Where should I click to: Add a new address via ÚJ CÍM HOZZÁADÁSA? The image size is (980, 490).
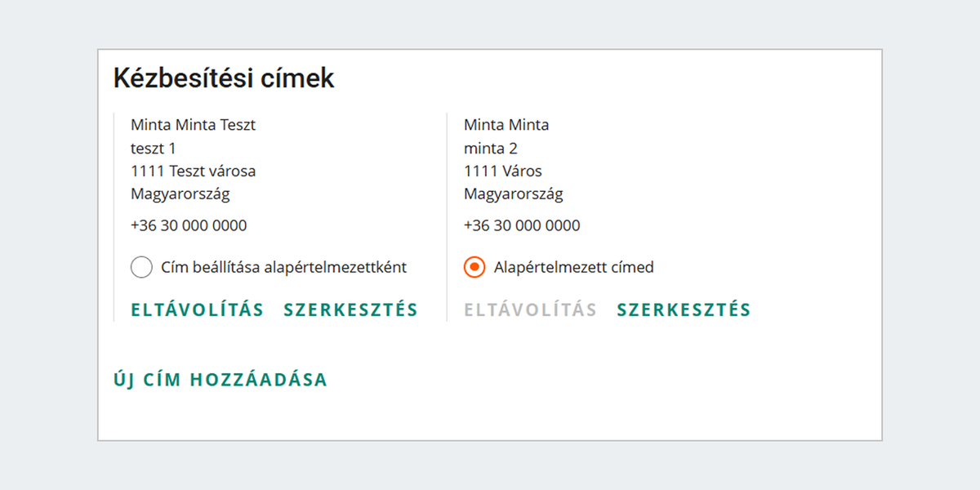[x=220, y=379]
